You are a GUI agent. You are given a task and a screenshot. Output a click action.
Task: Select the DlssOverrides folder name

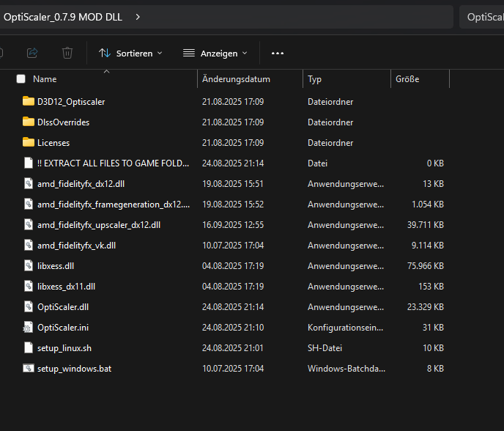tap(63, 122)
